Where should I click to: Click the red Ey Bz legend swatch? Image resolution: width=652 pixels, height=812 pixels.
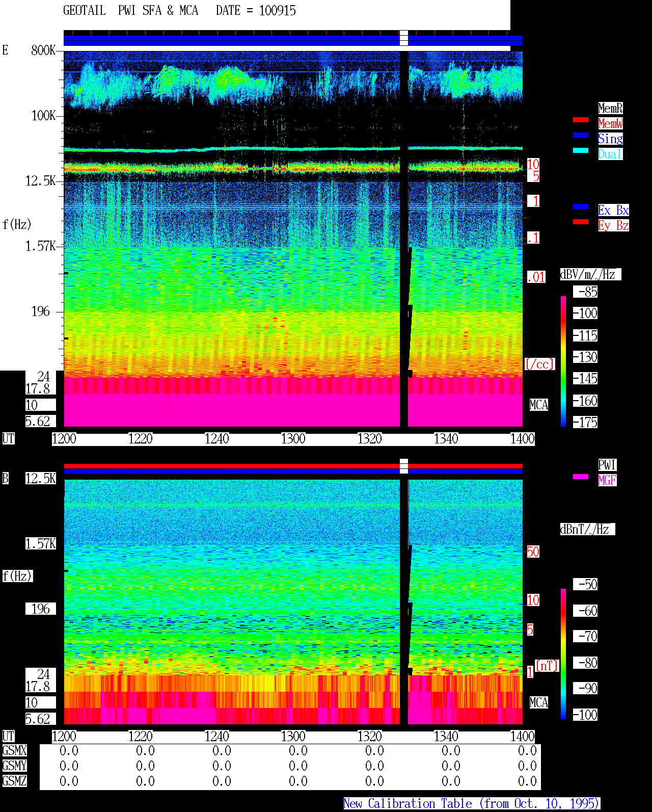581,222
